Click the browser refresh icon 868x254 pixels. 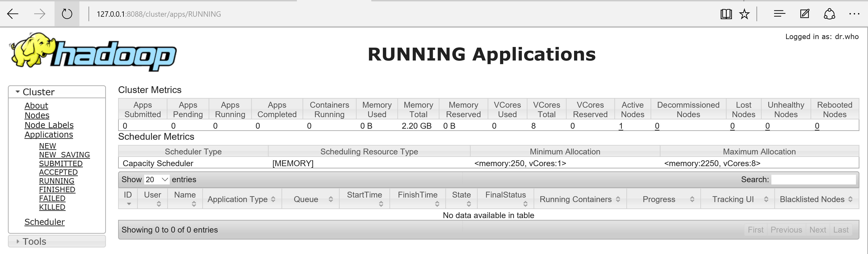click(67, 14)
